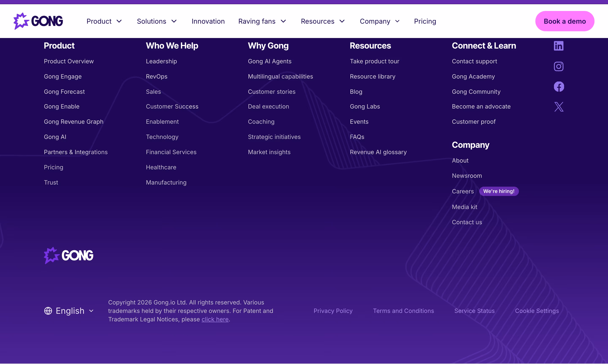Open the English language selector

69,311
